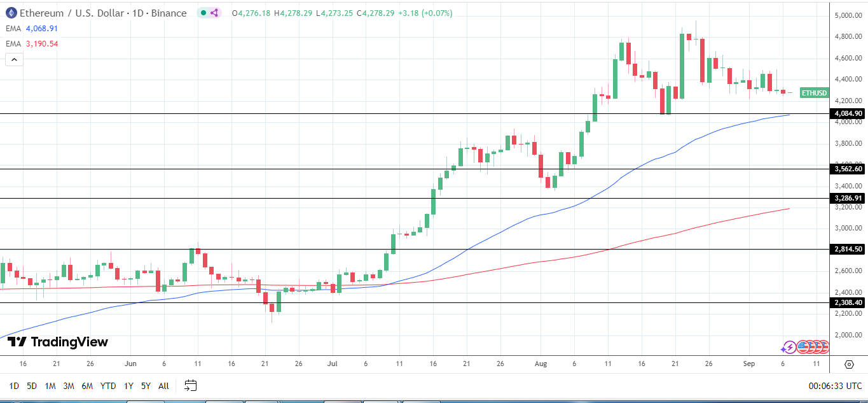This screenshot has height=403, width=868.
Task: Click the ETHUSD green price label
Action: 815,93
